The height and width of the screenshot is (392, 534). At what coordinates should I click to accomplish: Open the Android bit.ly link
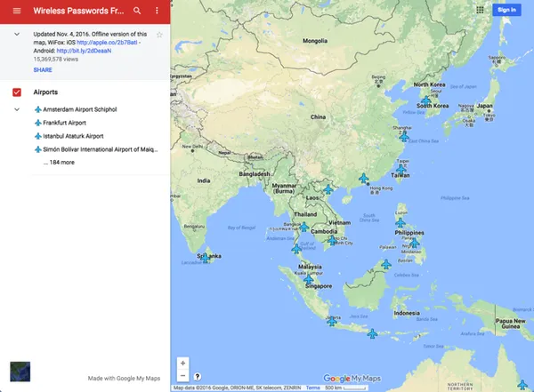tap(84, 51)
